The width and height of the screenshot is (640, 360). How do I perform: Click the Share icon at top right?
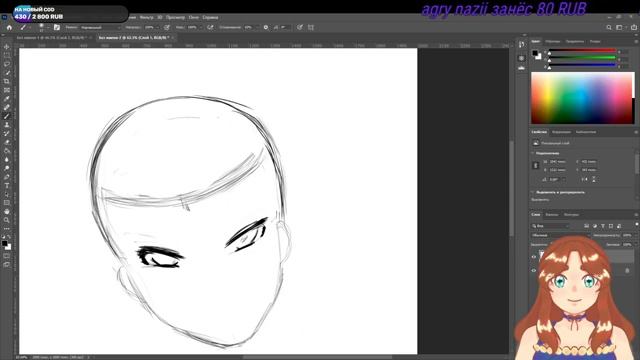(x=634, y=27)
